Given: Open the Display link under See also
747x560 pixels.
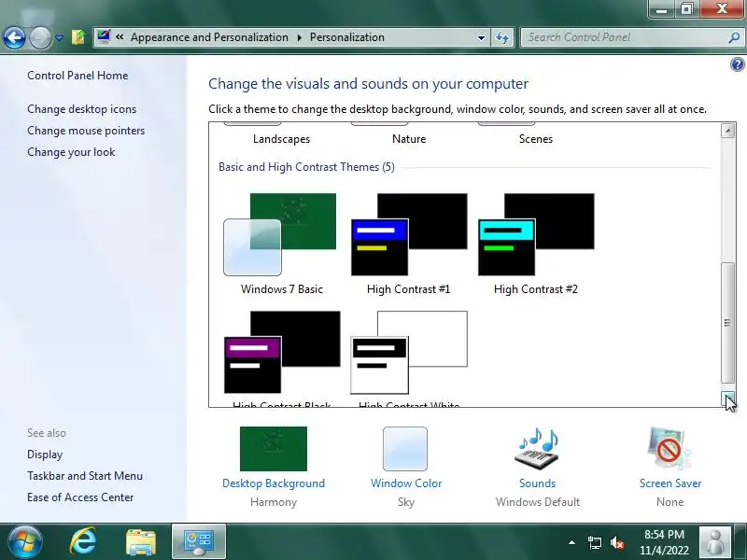Looking at the screenshot, I should [x=45, y=455].
